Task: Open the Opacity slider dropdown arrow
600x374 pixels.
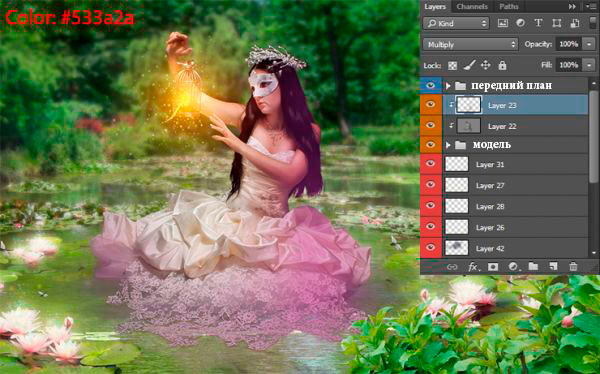Action: (589, 44)
